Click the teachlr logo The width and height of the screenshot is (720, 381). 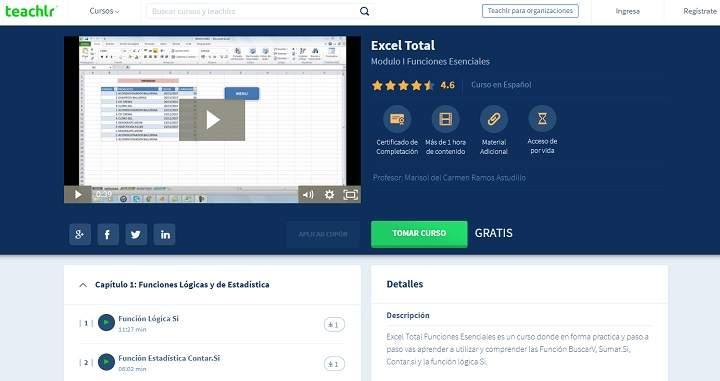coord(30,11)
